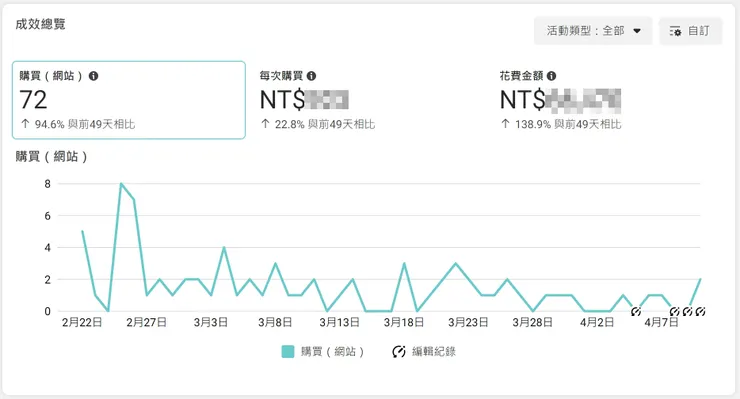Open the 活動類型:全部 dropdown
This screenshot has height=399, width=740.
[x=593, y=31]
